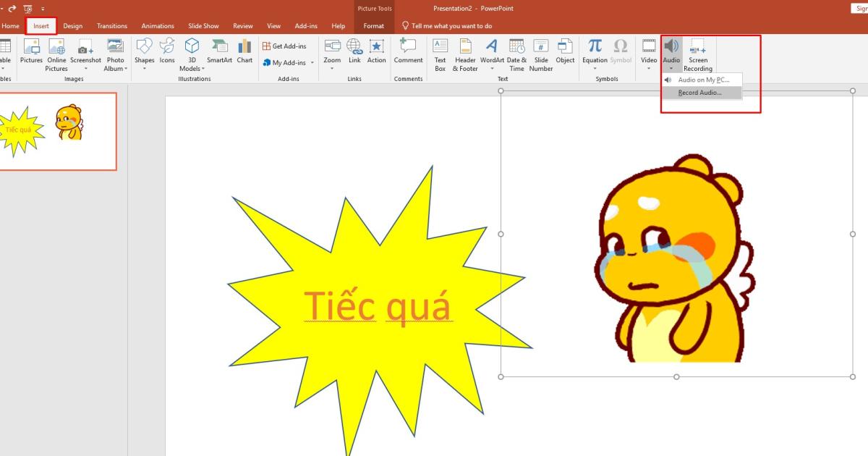Expand the Equation dropdown arrow
Image resolution: width=868 pixels, height=456 pixels.
(595, 69)
